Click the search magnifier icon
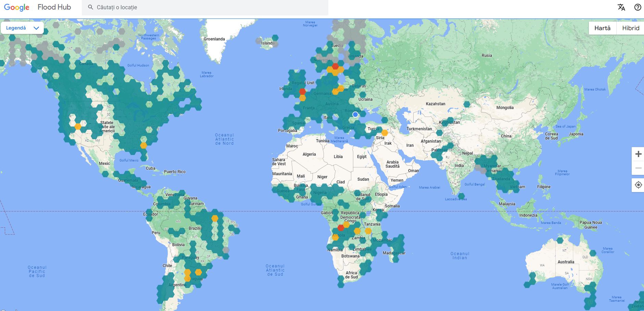 [90, 7]
